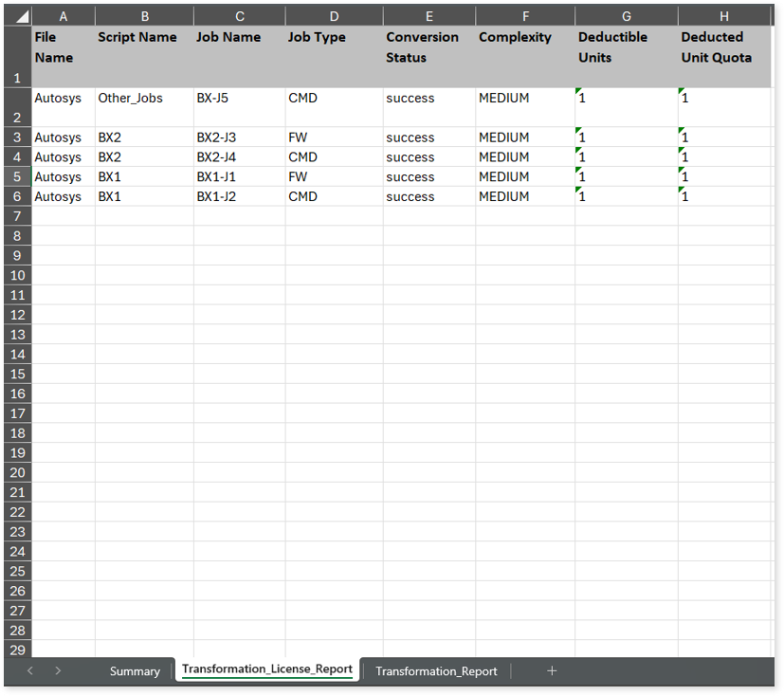Select row 5 header
Screen dimensions: 784x696
[x=17, y=176]
